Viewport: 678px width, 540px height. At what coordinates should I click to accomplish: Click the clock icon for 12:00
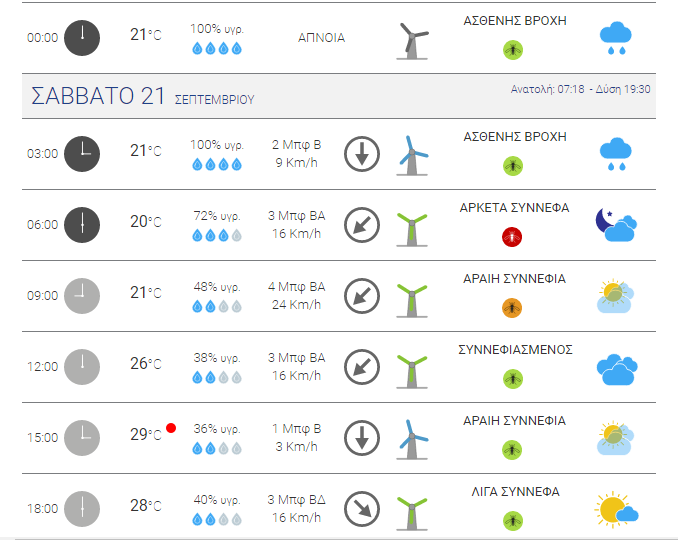tap(82, 367)
